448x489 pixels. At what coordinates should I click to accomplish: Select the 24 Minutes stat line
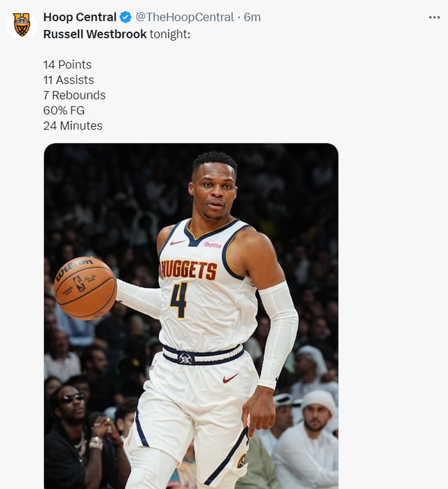pyautogui.click(x=73, y=125)
